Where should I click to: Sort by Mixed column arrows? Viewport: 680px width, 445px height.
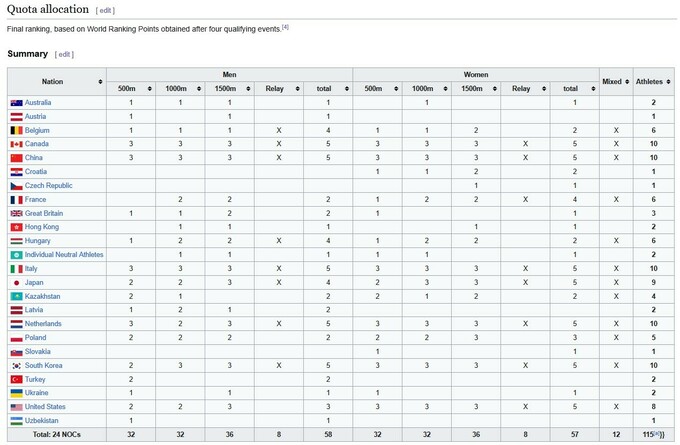pos(626,81)
